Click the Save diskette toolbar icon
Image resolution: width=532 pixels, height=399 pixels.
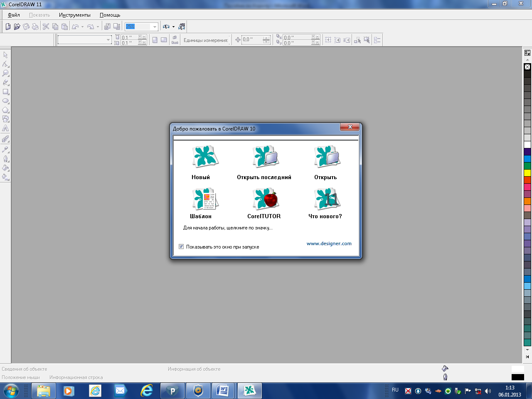26,27
